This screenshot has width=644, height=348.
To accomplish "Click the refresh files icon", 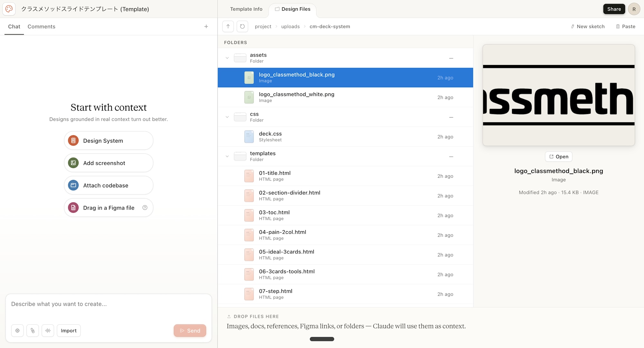I will pos(242,26).
